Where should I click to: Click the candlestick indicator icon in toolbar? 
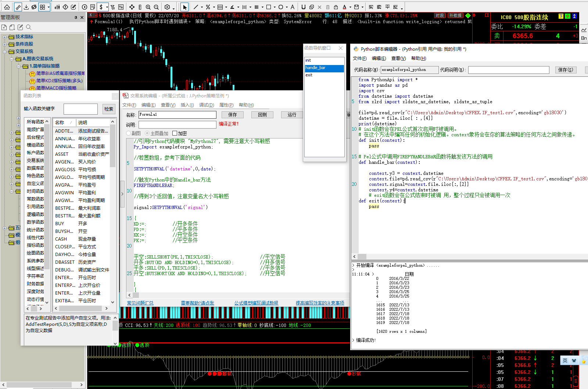pos(57,7)
